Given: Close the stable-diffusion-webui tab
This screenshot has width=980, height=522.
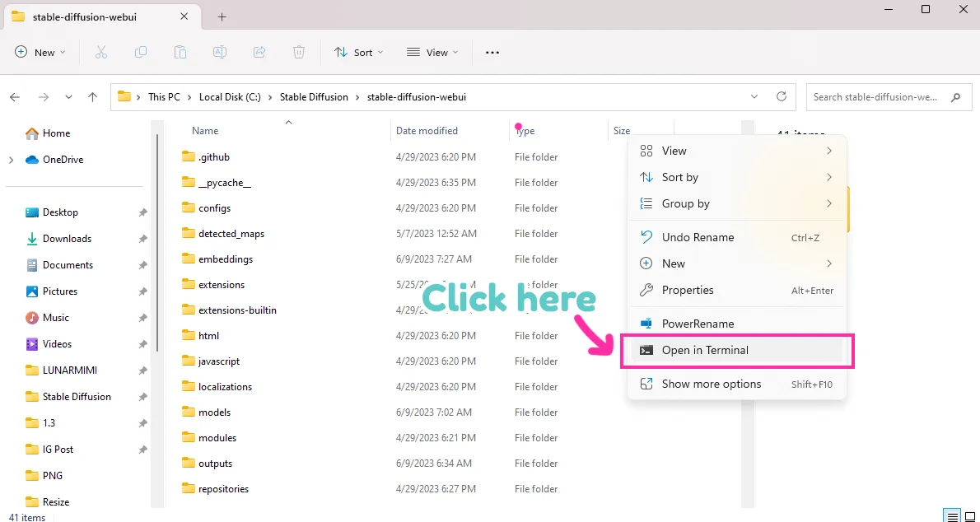Looking at the screenshot, I should point(184,16).
